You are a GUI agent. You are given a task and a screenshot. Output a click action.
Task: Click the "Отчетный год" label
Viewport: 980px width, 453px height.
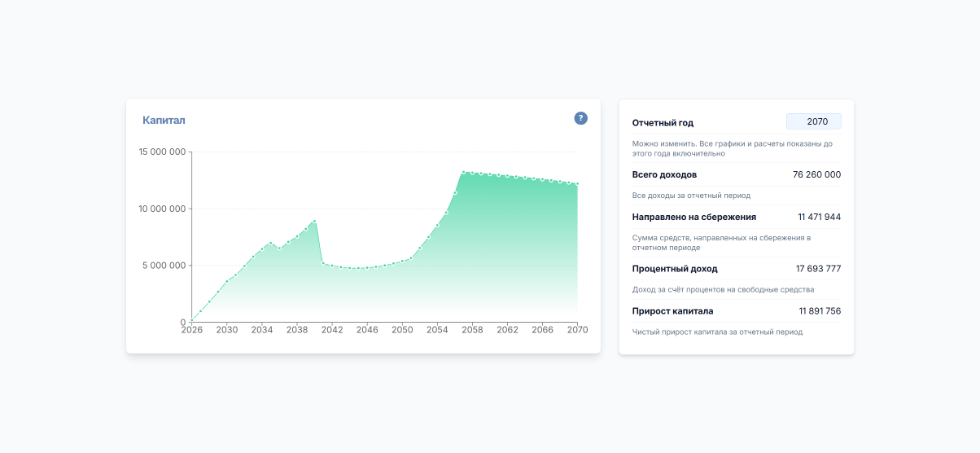[663, 123]
